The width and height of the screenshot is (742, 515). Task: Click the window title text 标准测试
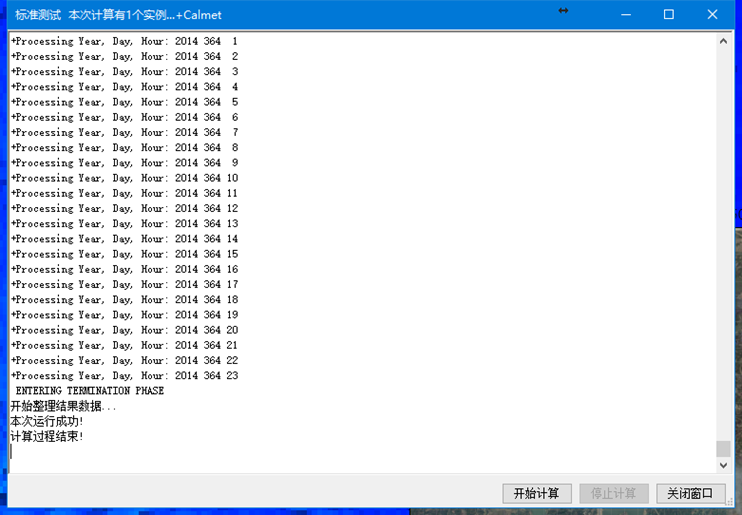tap(38, 15)
